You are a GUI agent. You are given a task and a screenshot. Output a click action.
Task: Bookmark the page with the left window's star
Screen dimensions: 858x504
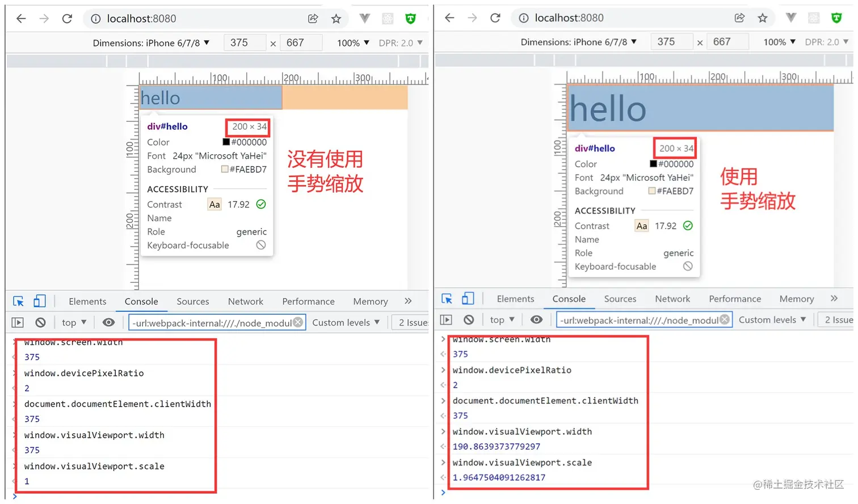point(336,19)
